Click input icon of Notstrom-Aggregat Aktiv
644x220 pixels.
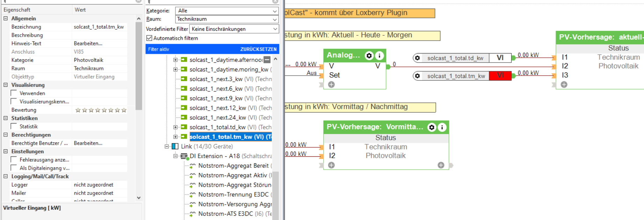click(x=193, y=175)
